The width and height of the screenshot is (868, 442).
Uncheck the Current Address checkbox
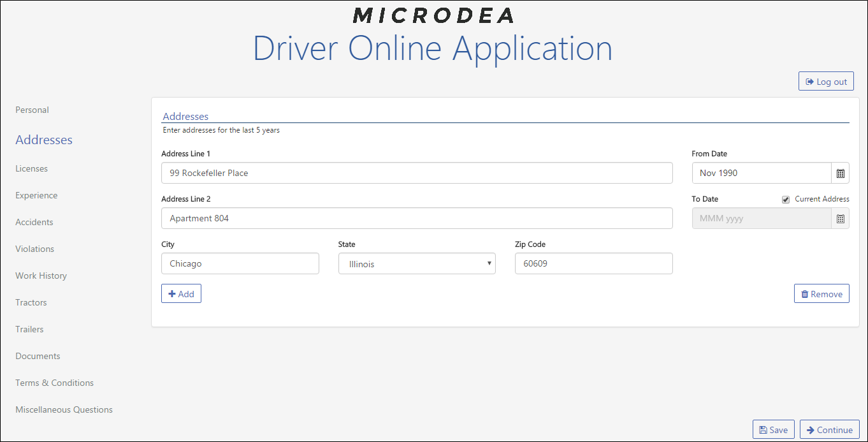786,200
